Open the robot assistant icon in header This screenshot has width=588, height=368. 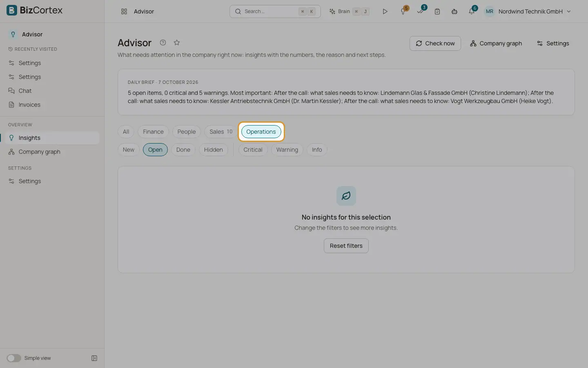(x=454, y=11)
